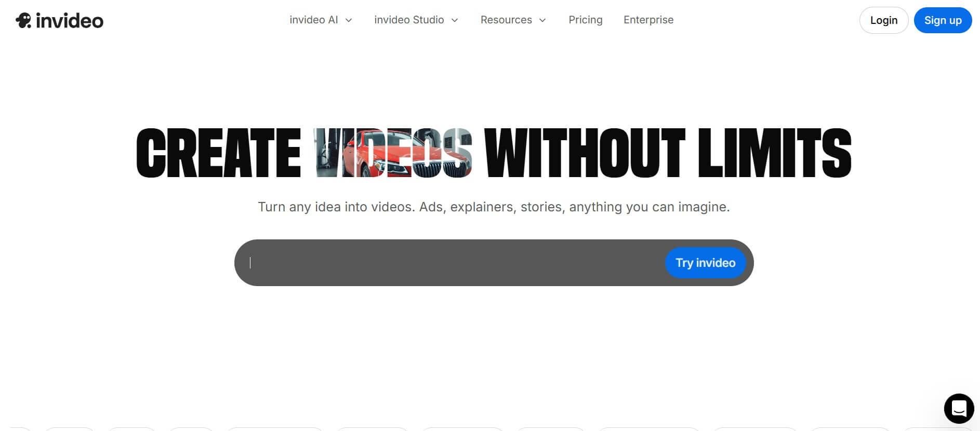Click the Sign up button
Screen dimensions: 980x431
(x=943, y=20)
